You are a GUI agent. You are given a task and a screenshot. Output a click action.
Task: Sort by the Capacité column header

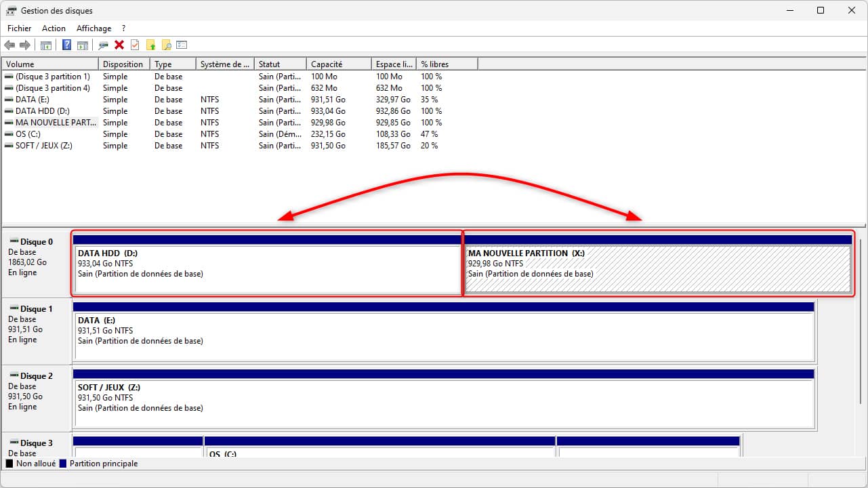coord(339,64)
